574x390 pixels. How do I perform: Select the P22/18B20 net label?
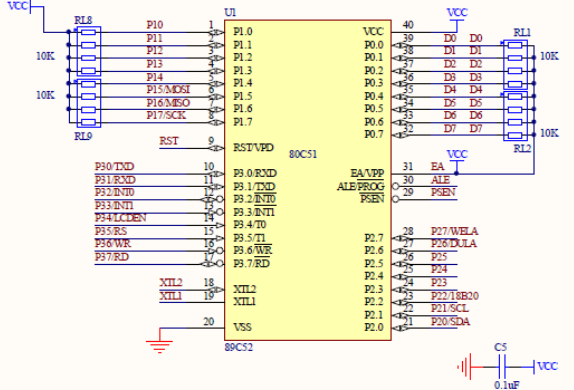tap(455, 296)
